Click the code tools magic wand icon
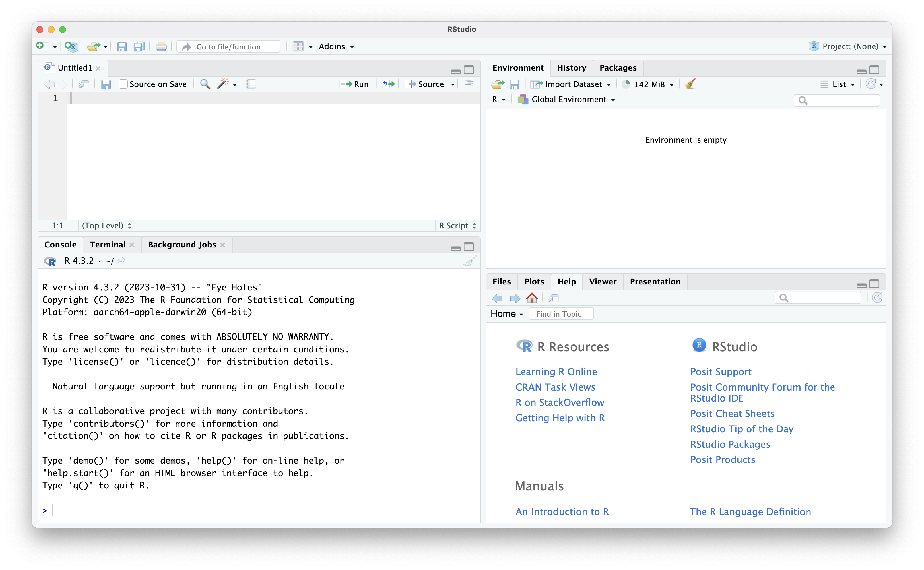Viewport: 924px width, 570px height. [223, 84]
